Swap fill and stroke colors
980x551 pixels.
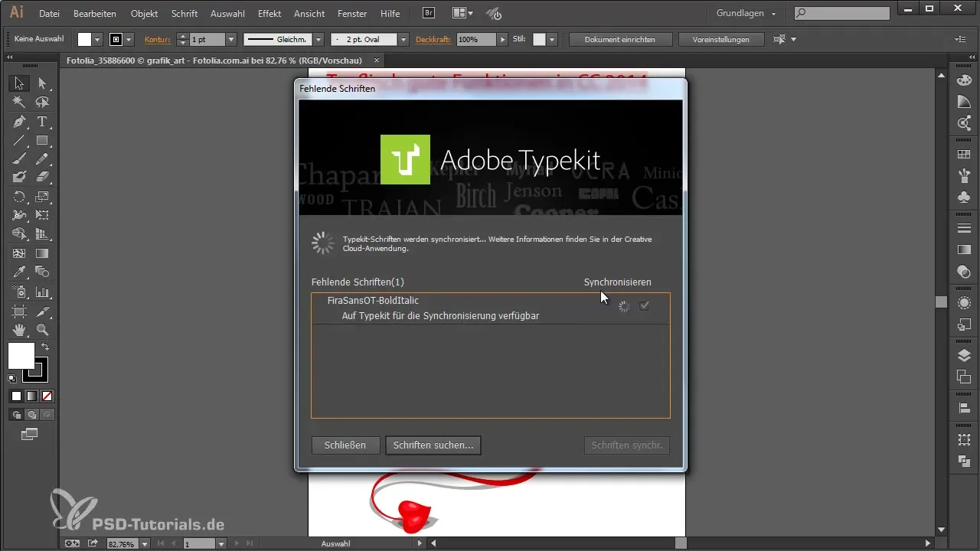click(45, 347)
